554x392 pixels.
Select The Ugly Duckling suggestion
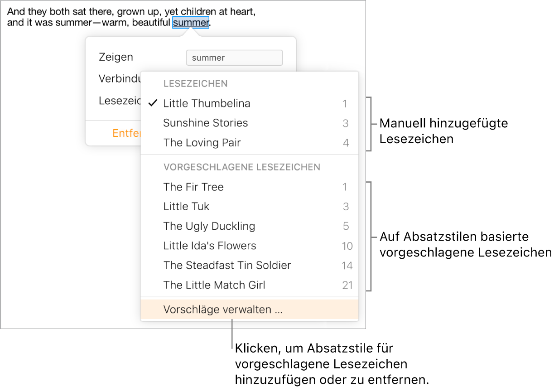coord(209,226)
